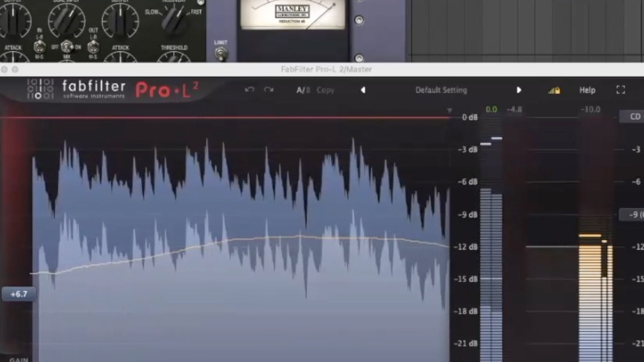
Task: Click the 0 dB scale label
Action: pyautogui.click(x=470, y=117)
